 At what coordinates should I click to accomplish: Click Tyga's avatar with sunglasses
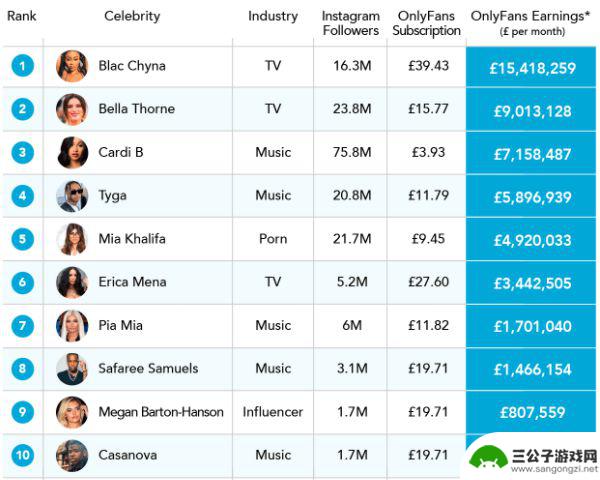[72, 196]
